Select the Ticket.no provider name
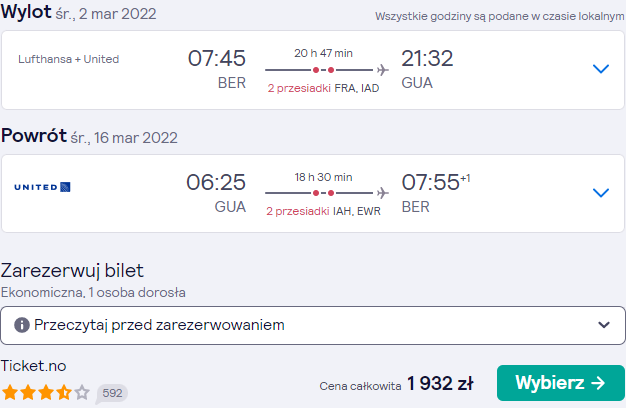The height and width of the screenshot is (408, 626). 34,366
